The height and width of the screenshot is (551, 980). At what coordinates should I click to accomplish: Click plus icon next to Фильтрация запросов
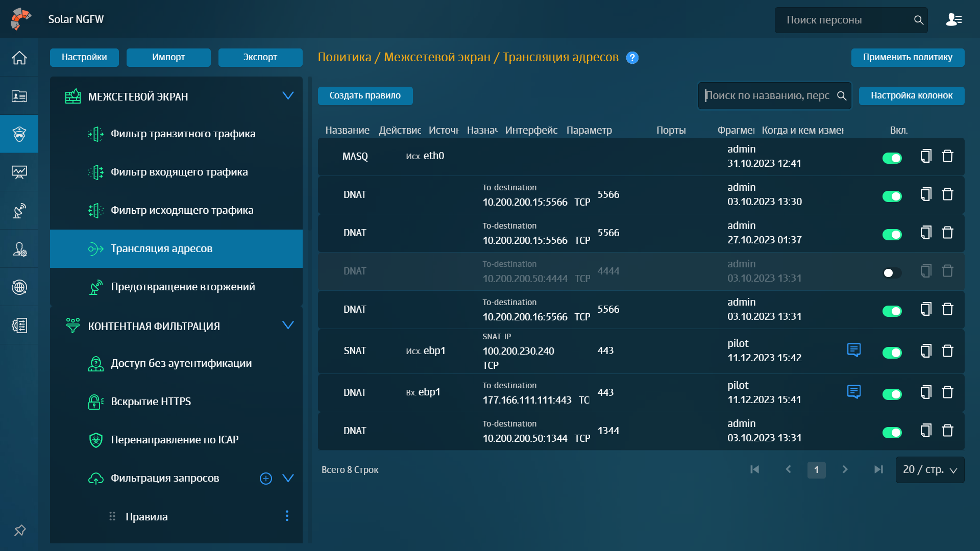click(x=265, y=479)
